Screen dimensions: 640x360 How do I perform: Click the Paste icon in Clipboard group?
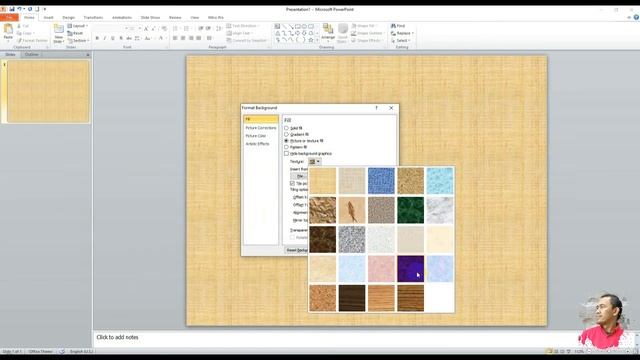click(8, 29)
